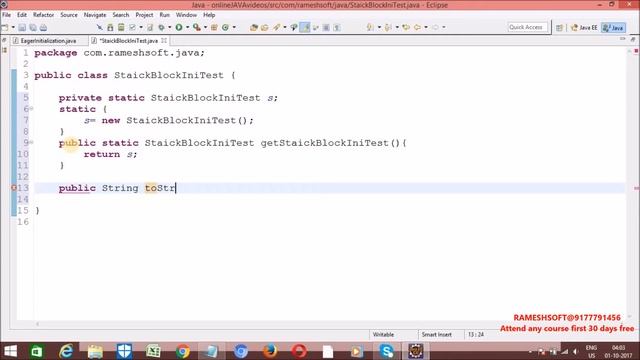Click the Back navigation arrow icon
This screenshot has width=640, height=360.
tap(417, 27)
